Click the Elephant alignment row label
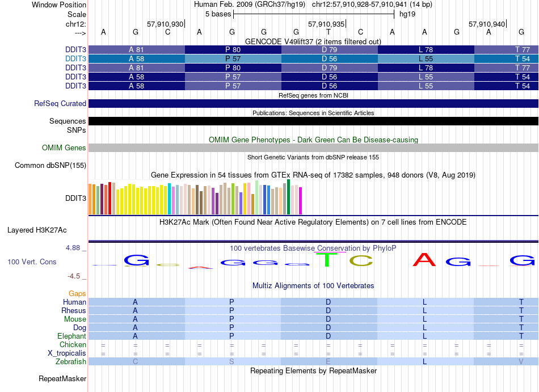Image resolution: width=539 pixels, height=392 pixels. [x=71, y=336]
